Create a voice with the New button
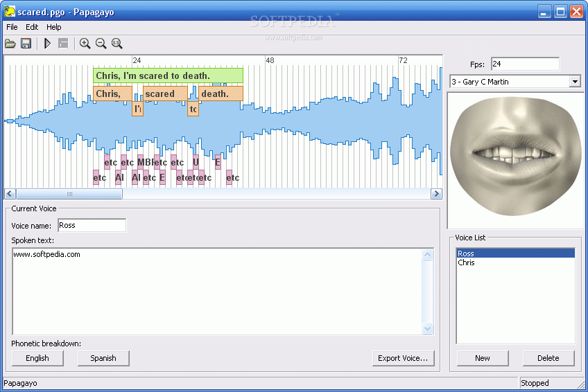Screen dimensions: 588x392 [x=483, y=358]
